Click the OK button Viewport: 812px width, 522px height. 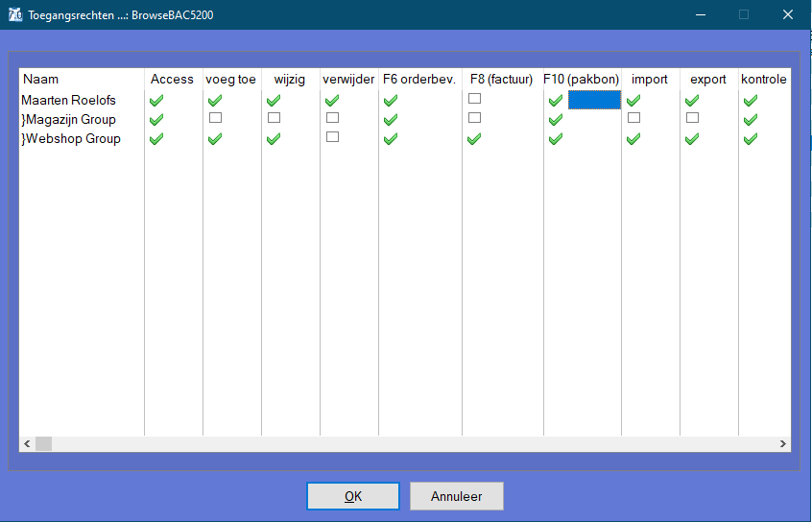coord(353,496)
